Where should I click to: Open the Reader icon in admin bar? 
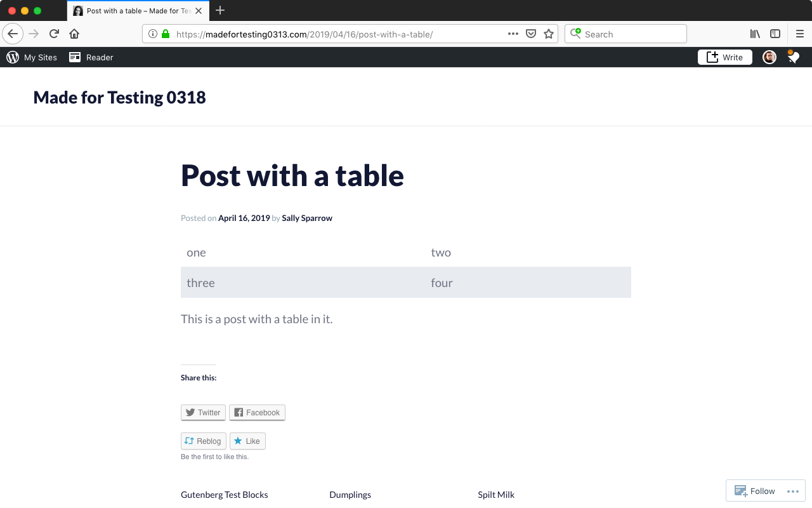(x=75, y=57)
